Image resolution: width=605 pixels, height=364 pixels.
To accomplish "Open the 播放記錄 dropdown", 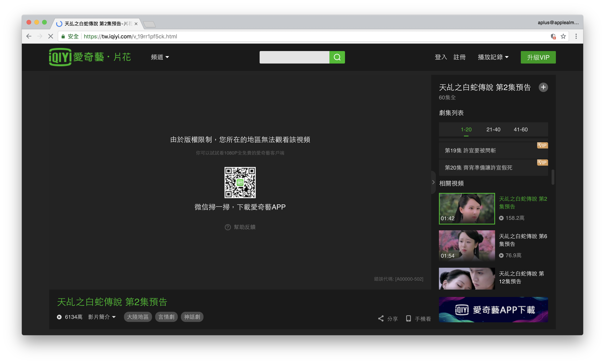I will (x=493, y=57).
